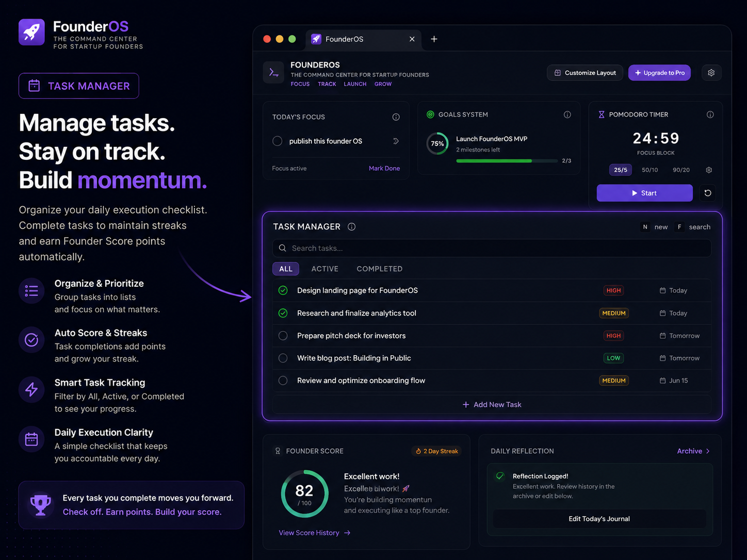This screenshot has width=747, height=560.
Task: Uncheck Research and finalize analytics tool task
Action: (x=283, y=313)
